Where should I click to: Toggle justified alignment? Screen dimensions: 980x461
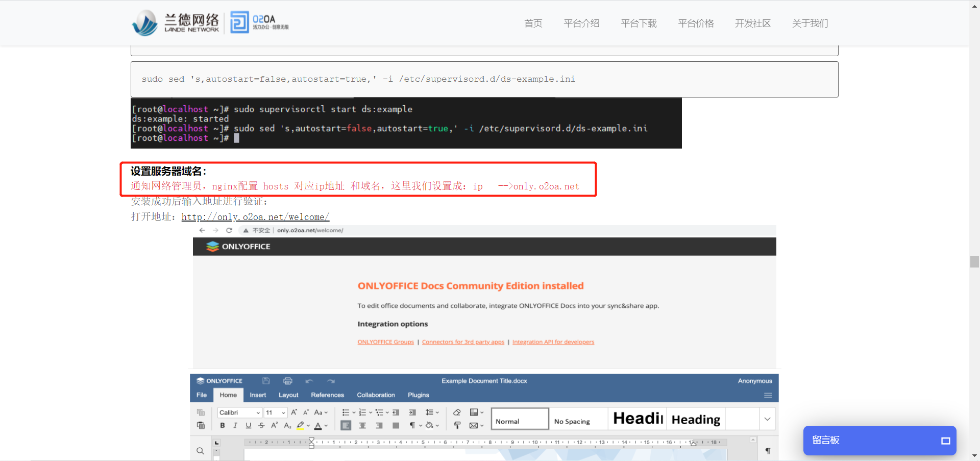click(396, 425)
